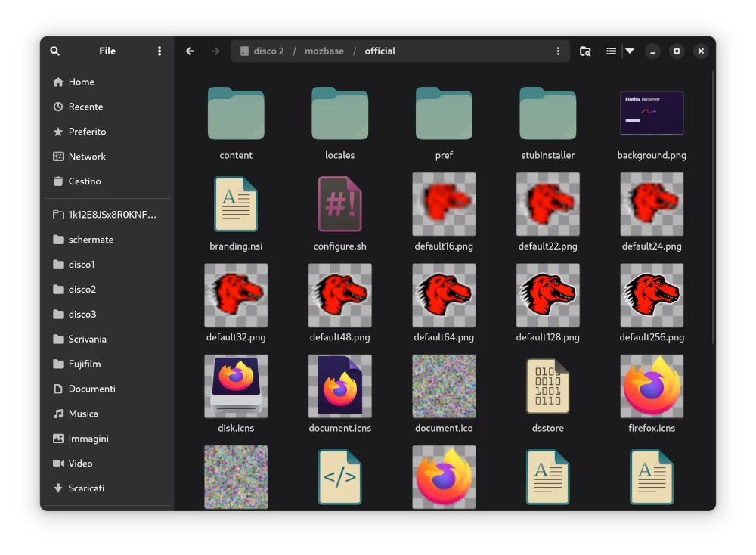This screenshot has width=756, height=555.
Task: Select the background.png thumbnail
Action: [x=652, y=113]
